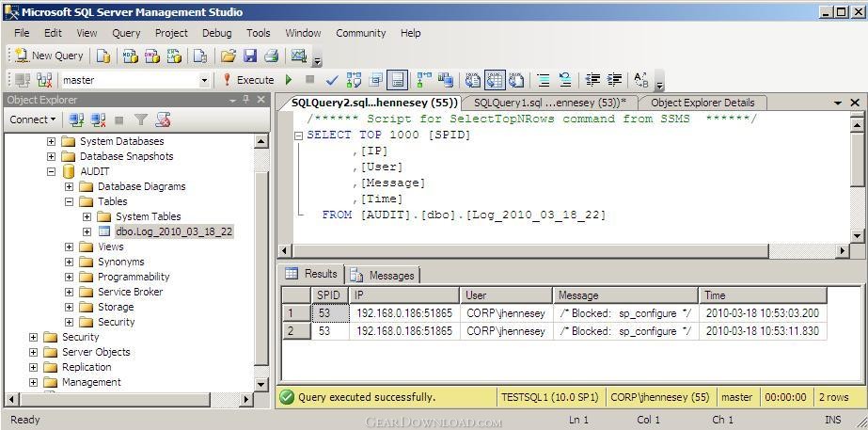Image resolution: width=868 pixels, height=430 pixels.
Task: Close the current query tab
Action: click(855, 103)
